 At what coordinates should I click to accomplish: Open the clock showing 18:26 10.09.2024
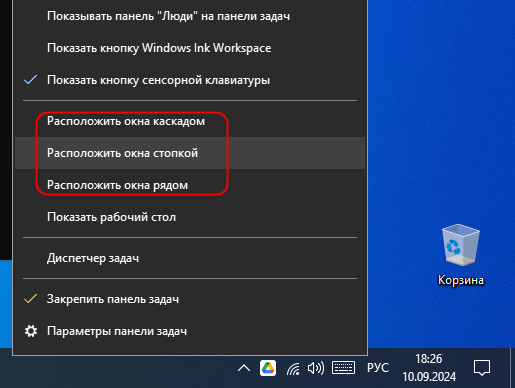pyautogui.click(x=429, y=368)
